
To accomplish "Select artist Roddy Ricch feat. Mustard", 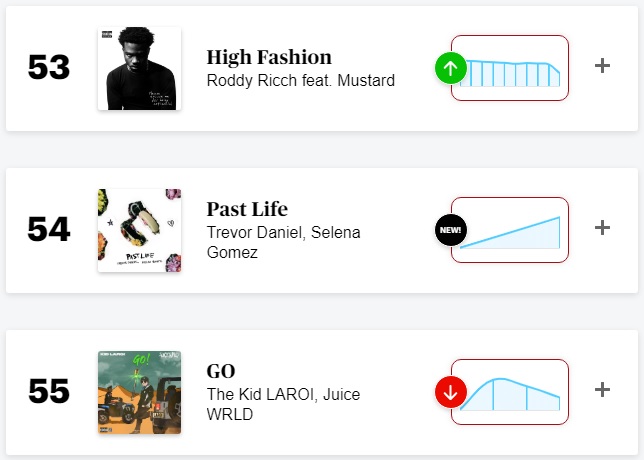I will 300,81.
